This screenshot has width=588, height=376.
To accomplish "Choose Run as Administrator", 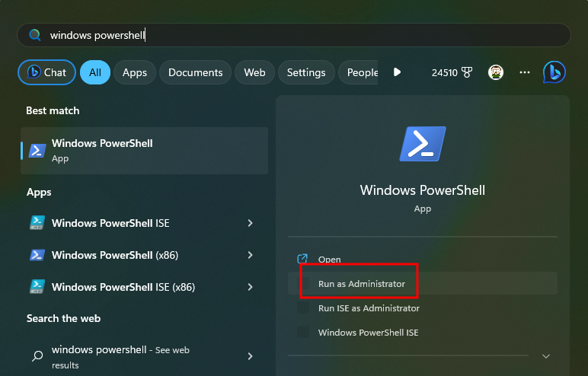I will pyautogui.click(x=423, y=284).
